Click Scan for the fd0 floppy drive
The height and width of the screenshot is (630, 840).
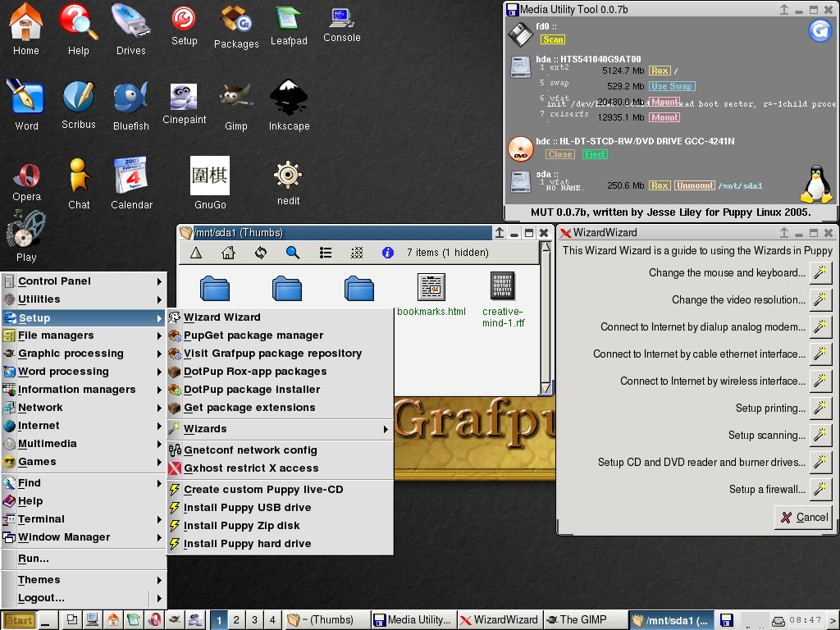[x=553, y=39]
